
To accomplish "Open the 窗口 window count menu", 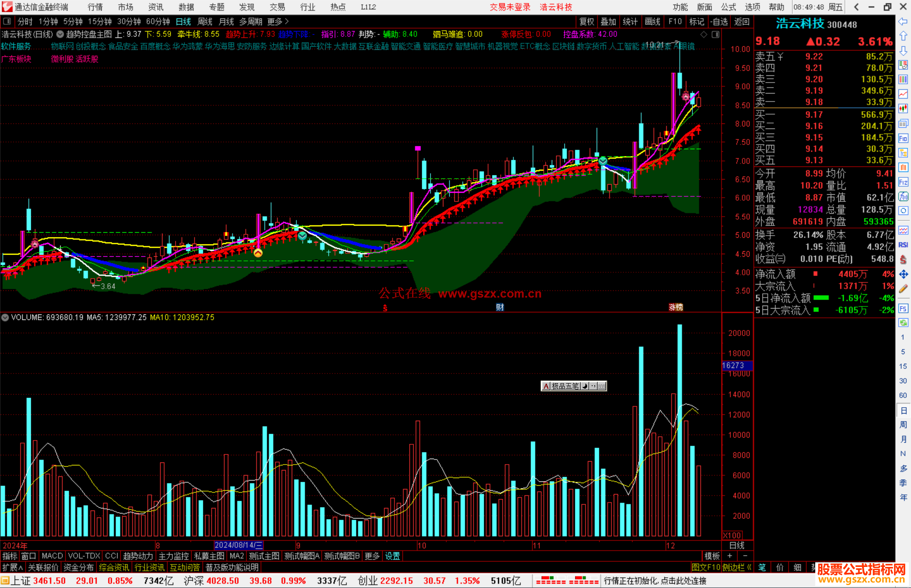I will pyautogui.click(x=29, y=556).
